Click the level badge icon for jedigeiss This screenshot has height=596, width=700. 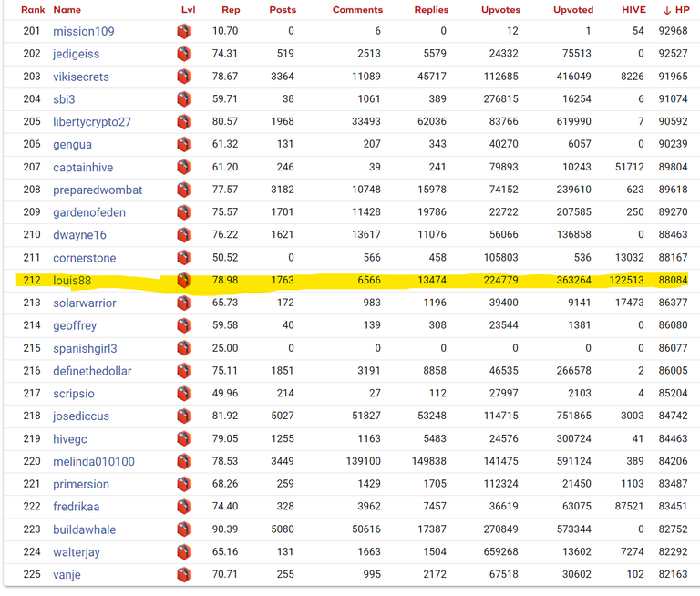point(184,54)
